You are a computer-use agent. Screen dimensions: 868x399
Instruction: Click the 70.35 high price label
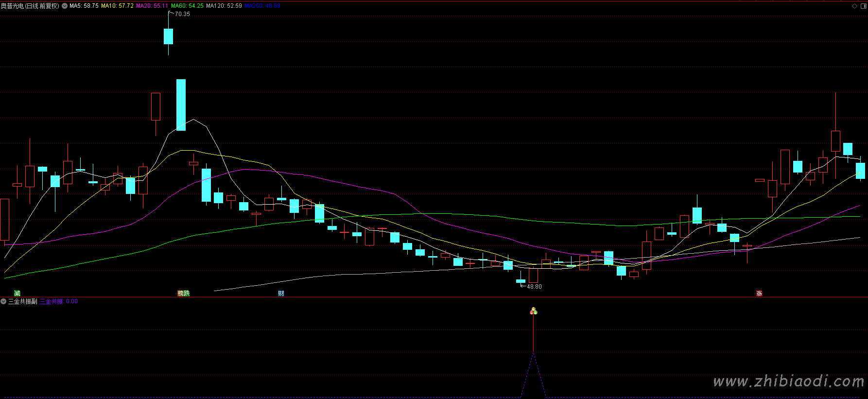182,14
